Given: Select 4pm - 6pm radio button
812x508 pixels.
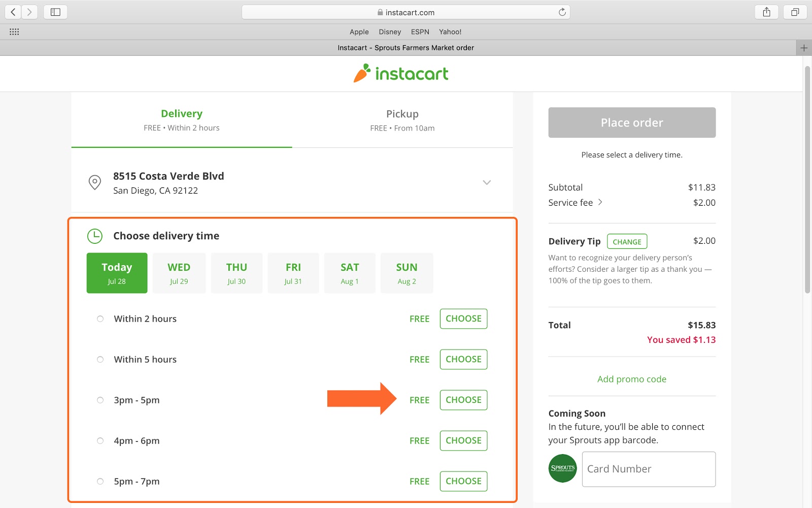Looking at the screenshot, I should click(x=100, y=441).
